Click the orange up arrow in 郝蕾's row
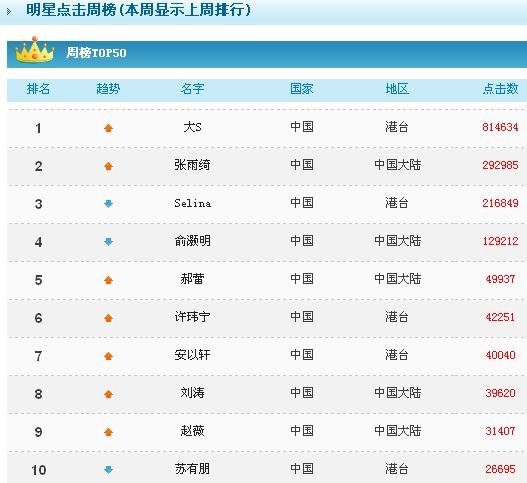Screen dimensions: 527x483 [108, 280]
